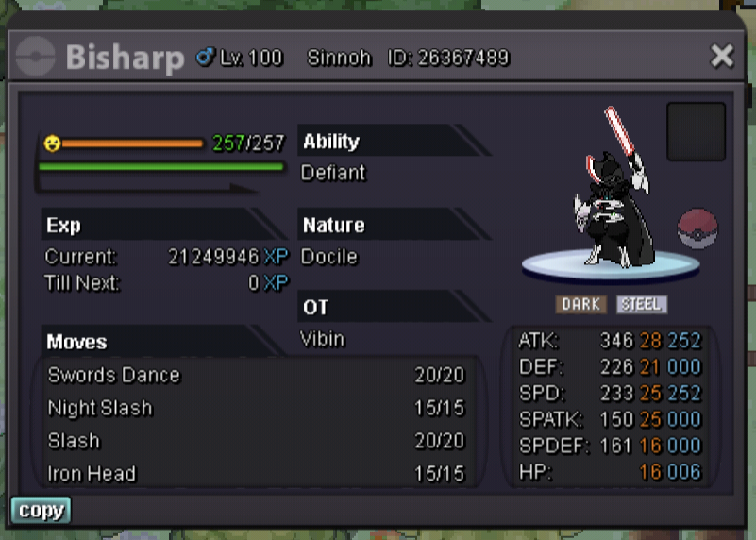756x540 pixels.
Task: Click the male gender symbol icon
Action: pyautogui.click(x=205, y=57)
